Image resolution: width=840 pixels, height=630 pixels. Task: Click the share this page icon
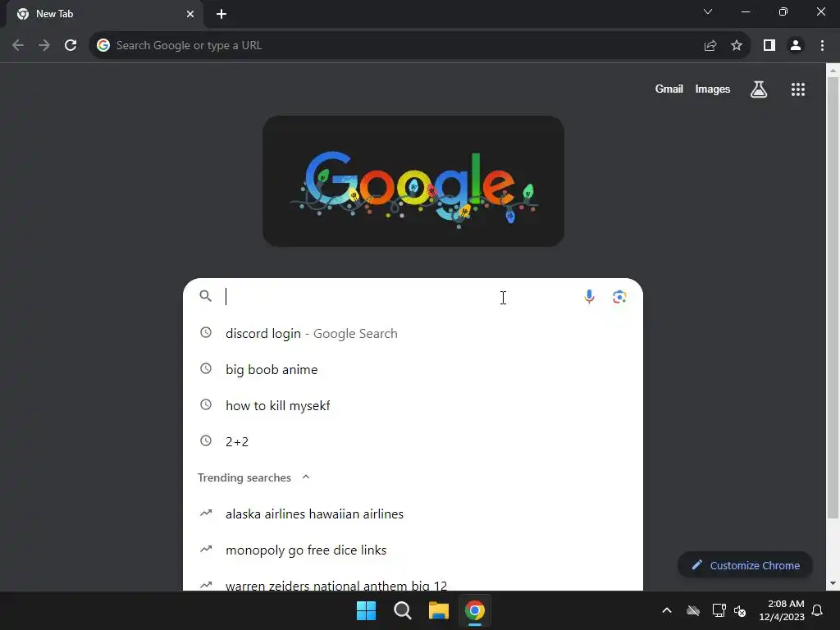(x=710, y=46)
